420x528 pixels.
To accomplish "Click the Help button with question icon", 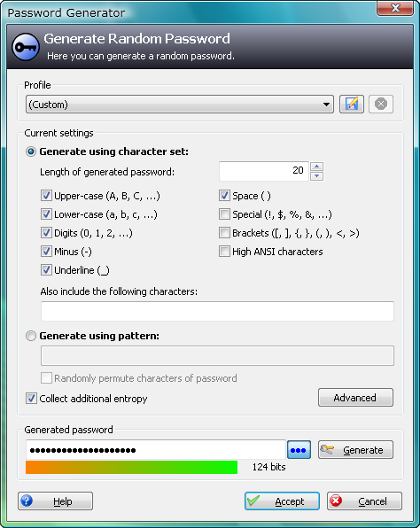I will [x=55, y=501].
